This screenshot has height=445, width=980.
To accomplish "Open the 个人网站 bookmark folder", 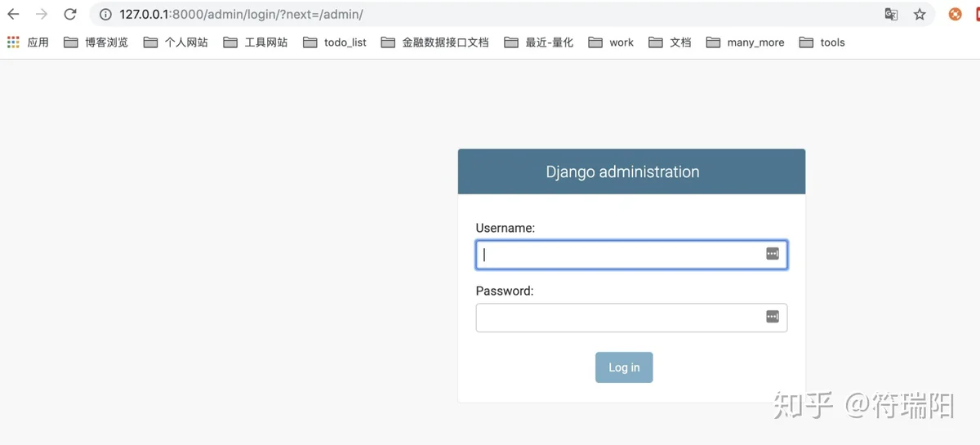I will click(x=176, y=42).
